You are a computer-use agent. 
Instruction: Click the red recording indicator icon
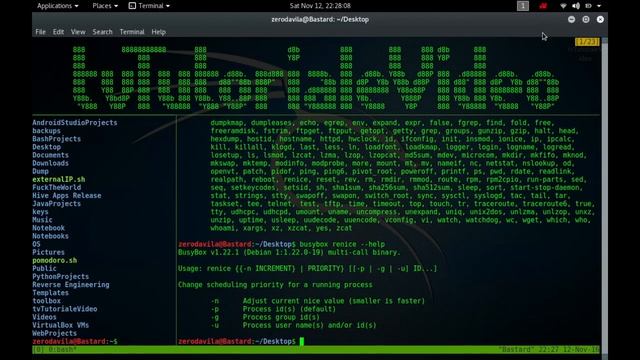[x=543, y=6]
